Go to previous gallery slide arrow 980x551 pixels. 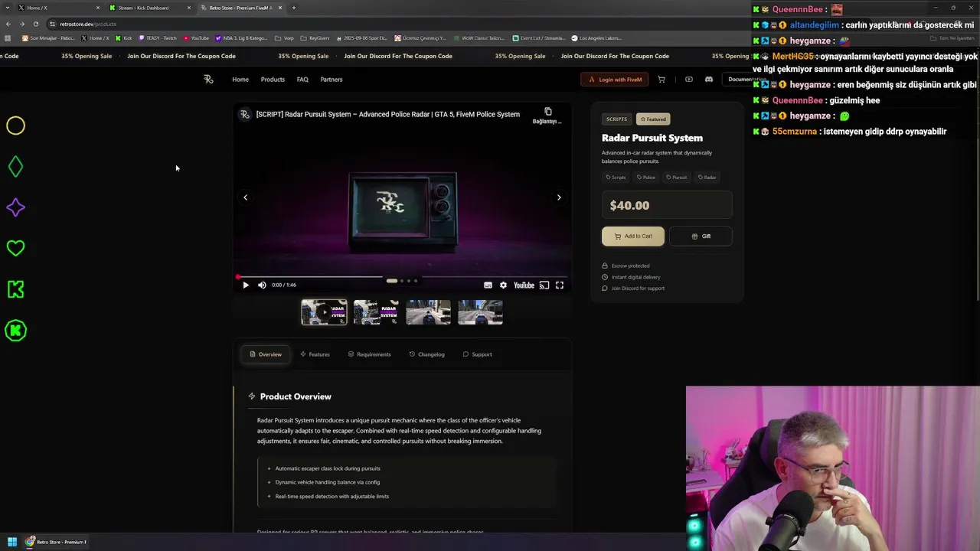[246, 197]
